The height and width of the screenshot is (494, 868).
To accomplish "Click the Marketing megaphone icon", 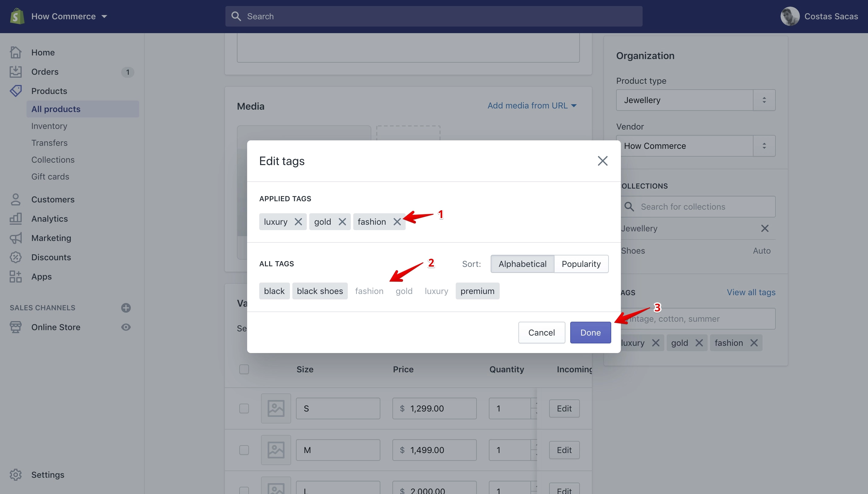I will coord(16,238).
